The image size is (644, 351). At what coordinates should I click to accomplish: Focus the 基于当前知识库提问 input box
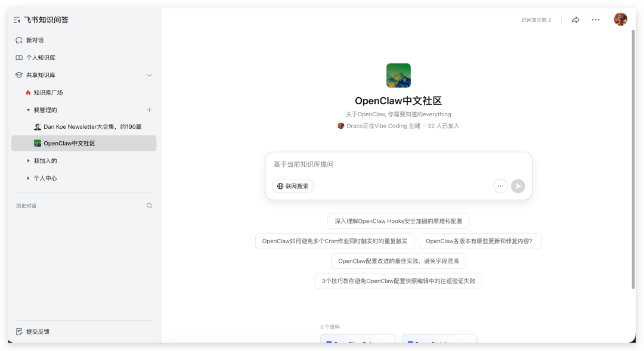(398, 164)
